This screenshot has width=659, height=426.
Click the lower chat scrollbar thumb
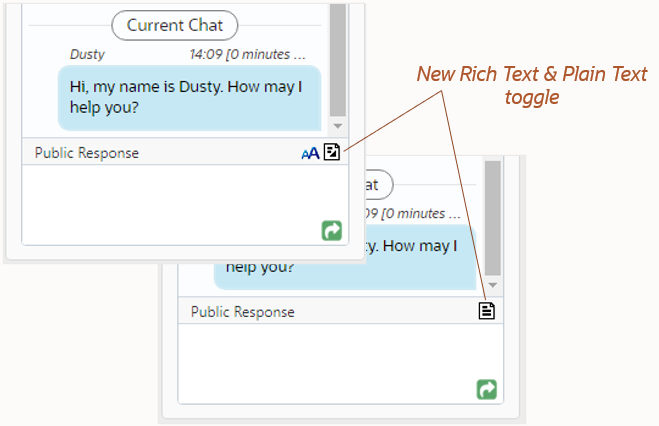click(x=493, y=215)
